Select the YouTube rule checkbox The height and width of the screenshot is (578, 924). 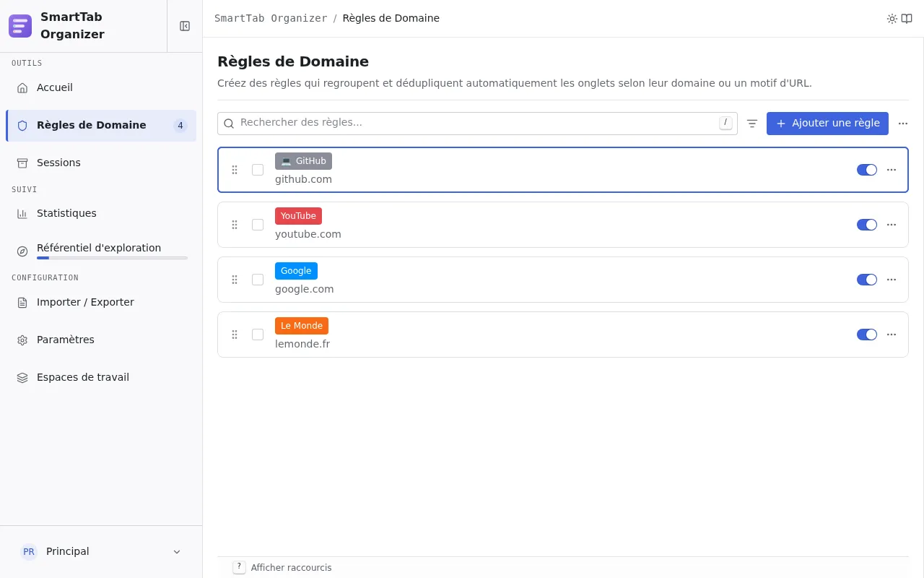pos(258,225)
